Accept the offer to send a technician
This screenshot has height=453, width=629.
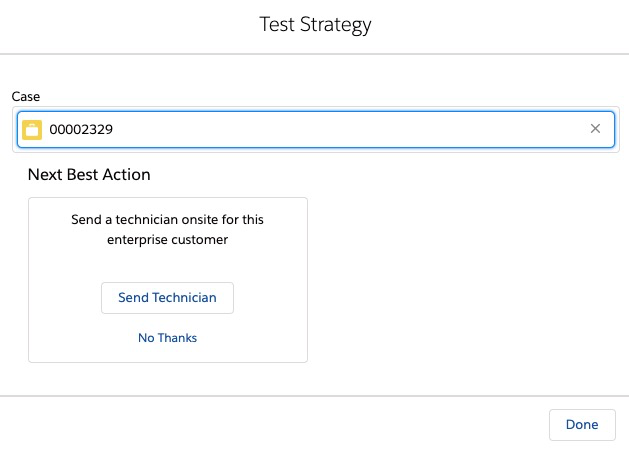(x=167, y=298)
